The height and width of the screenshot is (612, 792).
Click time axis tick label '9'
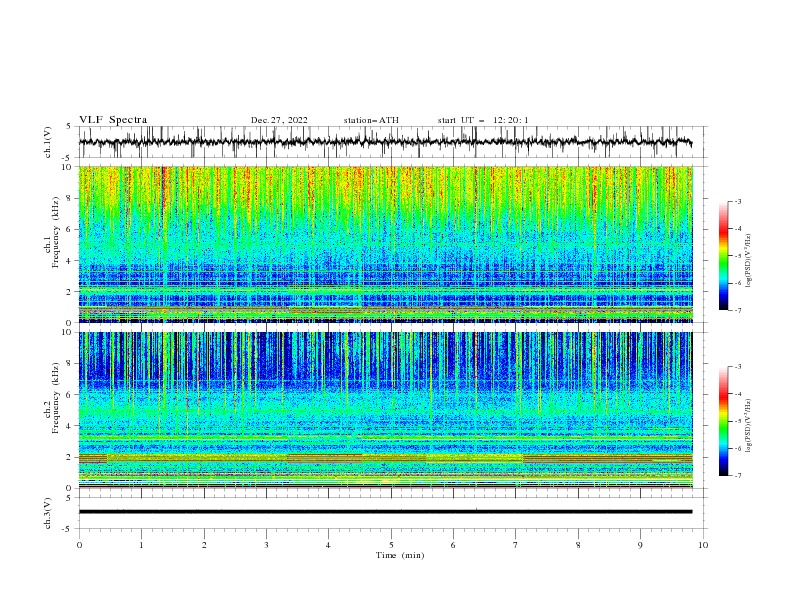(640, 545)
